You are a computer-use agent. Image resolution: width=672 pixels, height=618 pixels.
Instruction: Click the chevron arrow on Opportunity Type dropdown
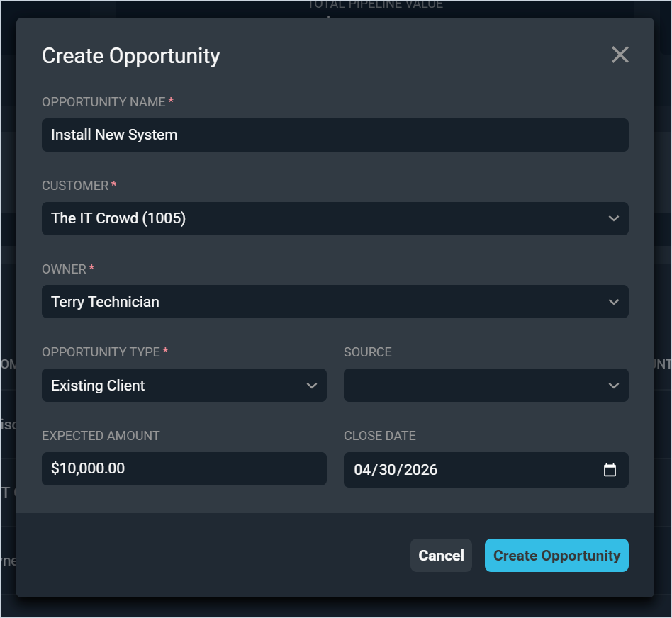pyautogui.click(x=312, y=386)
